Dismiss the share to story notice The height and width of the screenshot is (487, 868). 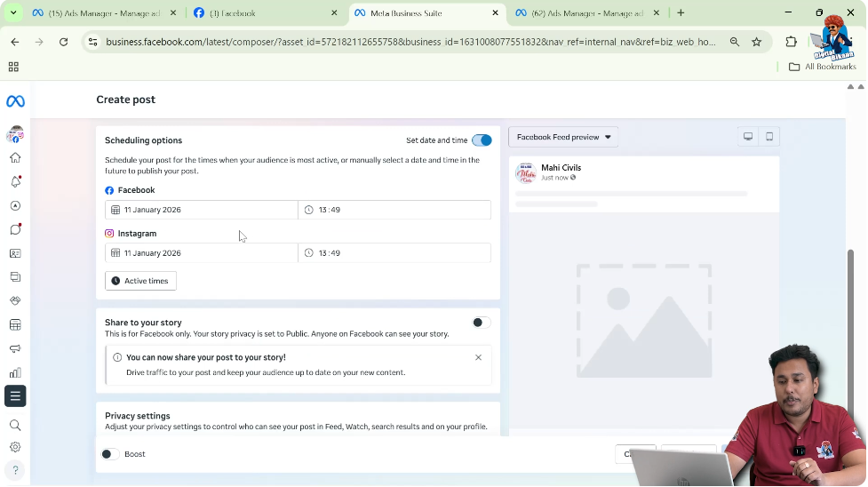478,358
